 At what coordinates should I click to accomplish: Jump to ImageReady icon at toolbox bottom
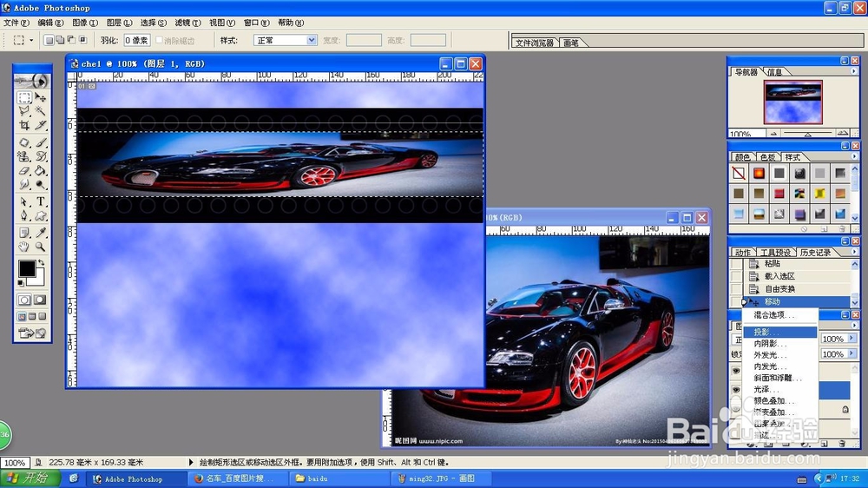tap(33, 333)
